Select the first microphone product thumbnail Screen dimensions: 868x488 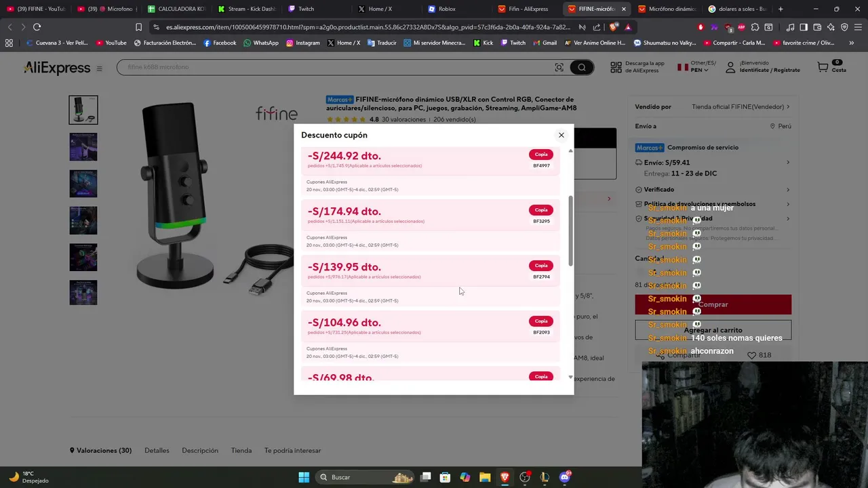[x=83, y=110]
